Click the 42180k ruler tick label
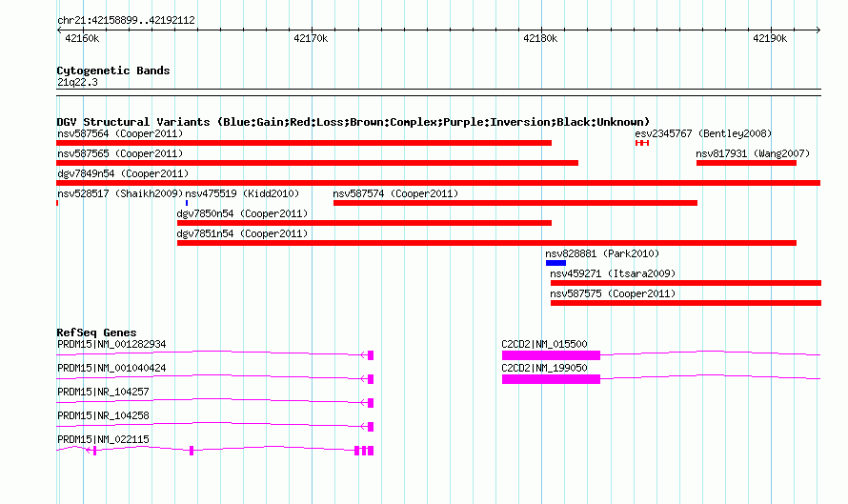The height and width of the screenshot is (504, 848). point(540,38)
